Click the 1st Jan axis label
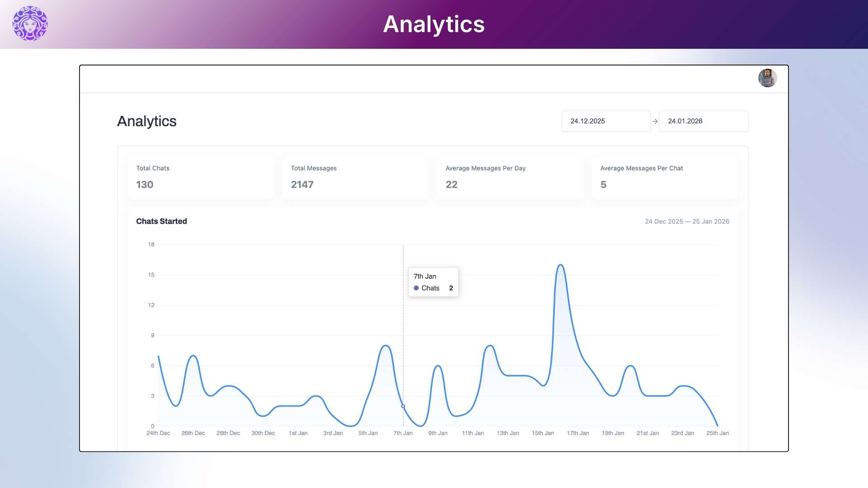This screenshot has width=868, height=488. point(298,433)
